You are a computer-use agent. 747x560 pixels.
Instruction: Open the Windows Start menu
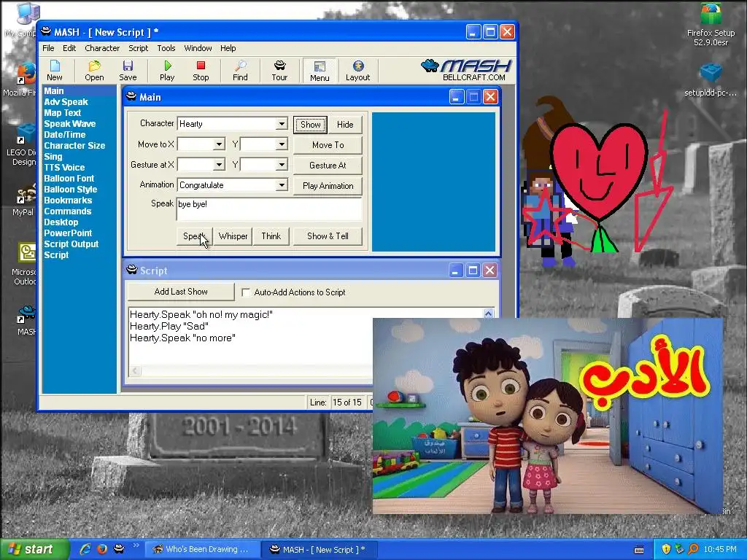coord(34,550)
